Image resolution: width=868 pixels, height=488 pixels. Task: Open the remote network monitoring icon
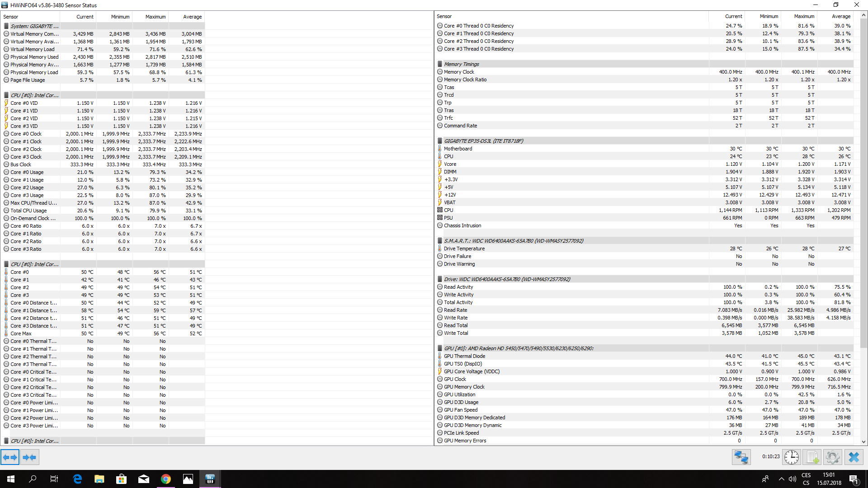point(741,457)
